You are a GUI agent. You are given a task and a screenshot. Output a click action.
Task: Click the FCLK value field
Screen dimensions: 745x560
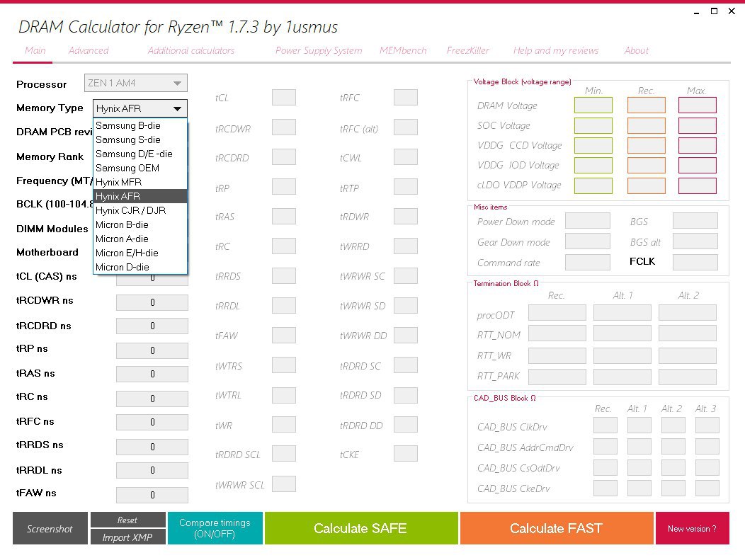pos(695,262)
